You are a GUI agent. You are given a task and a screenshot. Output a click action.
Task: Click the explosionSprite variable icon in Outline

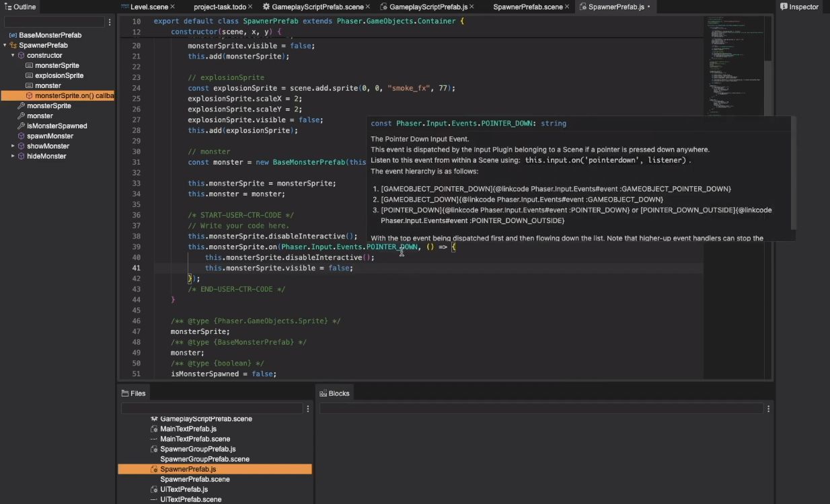point(29,75)
